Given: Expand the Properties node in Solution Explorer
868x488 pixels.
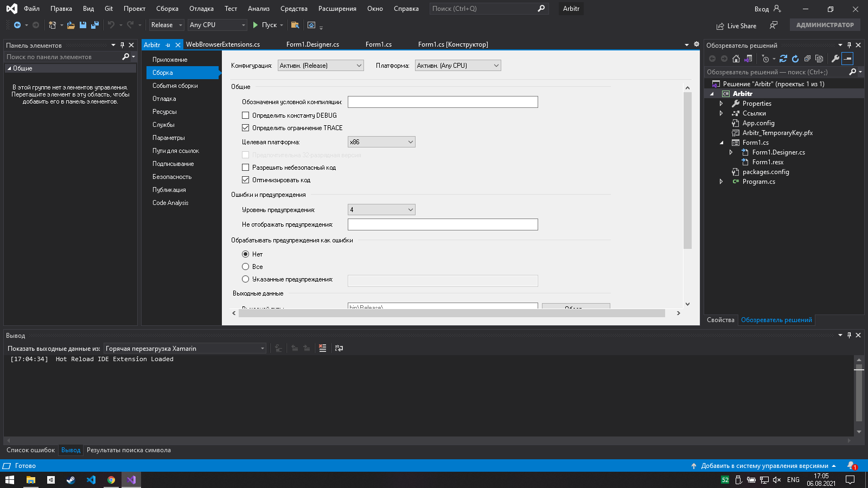Looking at the screenshot, I should click(x=721, y=104).
